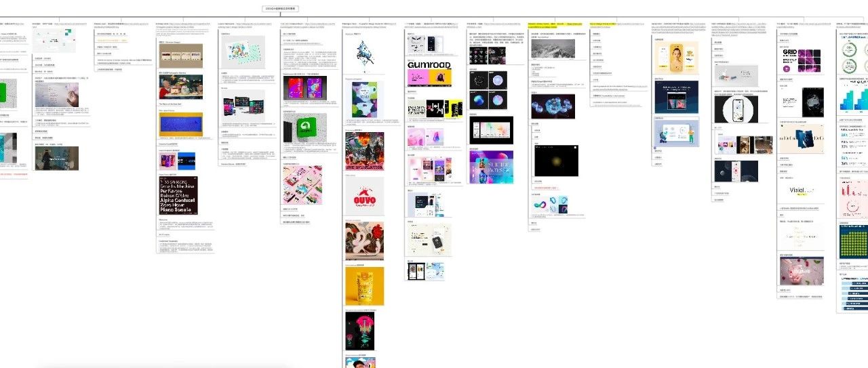Open the dark poster with pink sun
The width and height of the screenshot is (868, 368).
(x=359, y=330)
